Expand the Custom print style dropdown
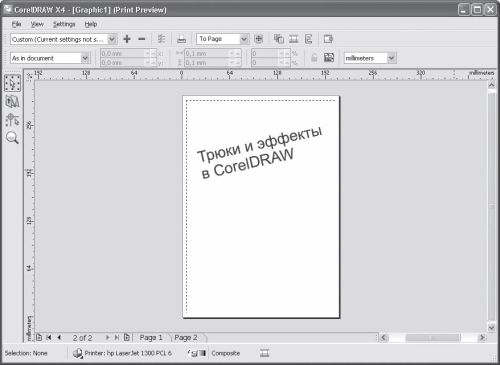This screenshot has width=500, height=365. [x=112, y=39]
